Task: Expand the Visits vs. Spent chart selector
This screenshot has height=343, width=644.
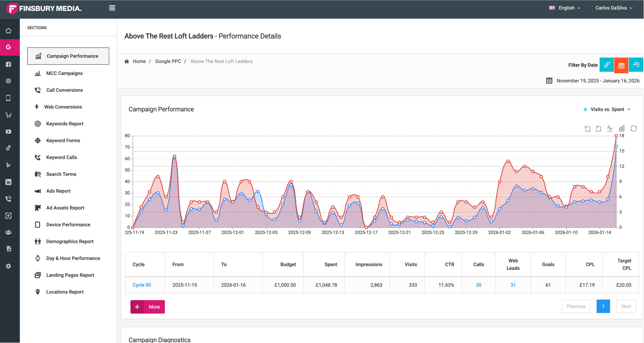Action: pos(607,109)
